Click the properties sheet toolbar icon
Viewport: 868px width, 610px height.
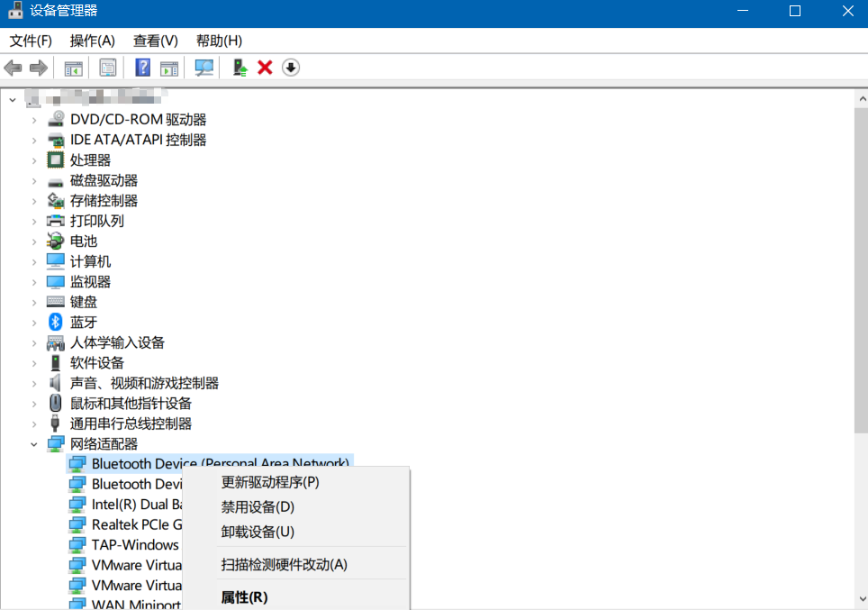(108, 68)
